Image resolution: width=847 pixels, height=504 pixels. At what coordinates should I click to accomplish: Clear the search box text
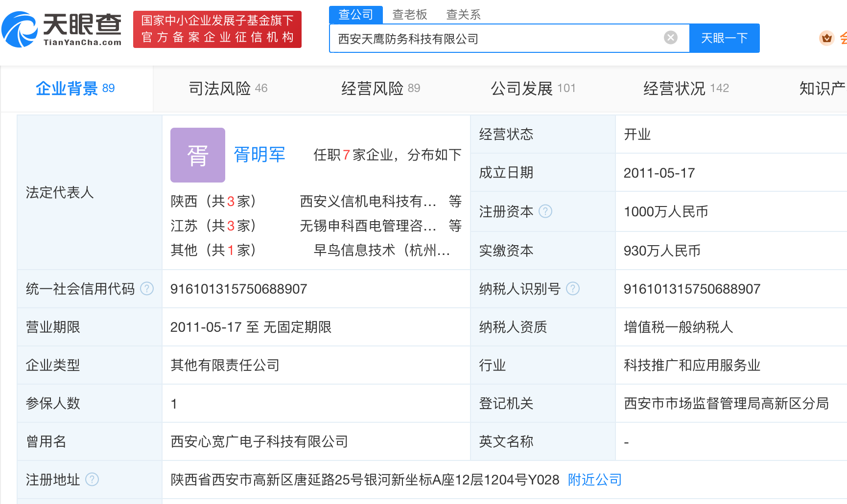click(x=671, y=38)
